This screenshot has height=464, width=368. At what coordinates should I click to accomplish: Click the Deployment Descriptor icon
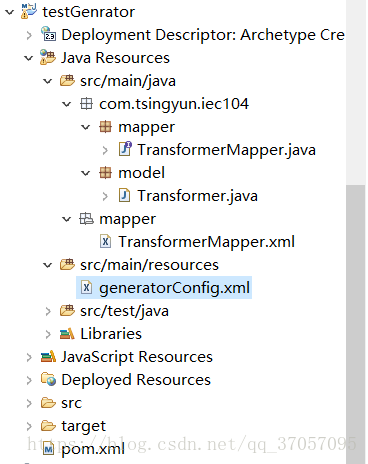(48, 34)
